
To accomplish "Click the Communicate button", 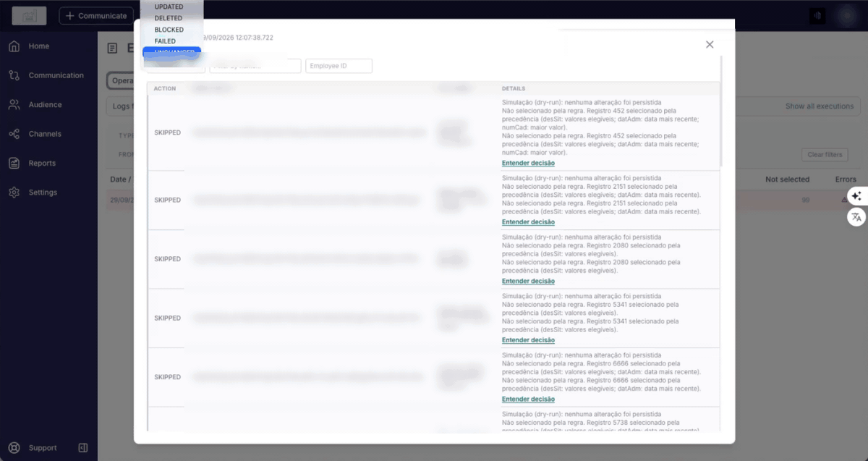I will pyautogui.click(x=96, y=15).
